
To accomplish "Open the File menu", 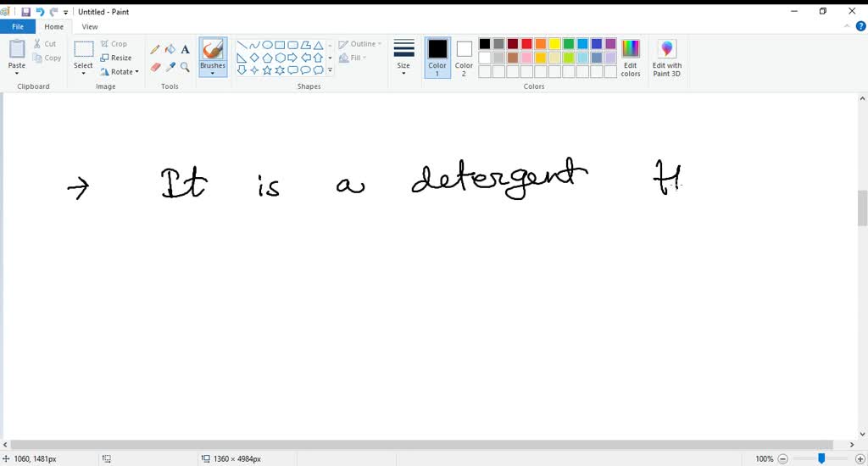I will pyautogui.click(x=18, y=27).
